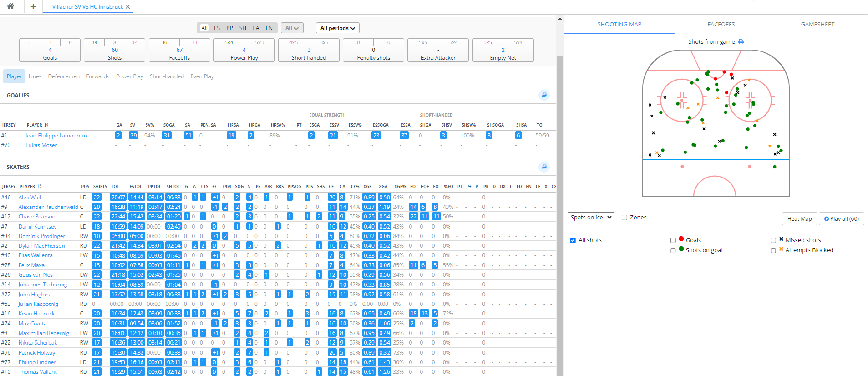Screen dimensions: 868x376
Task: Enable the Goals shot filter checkbox
Action: pyautogui.click(x=673, y=240)
